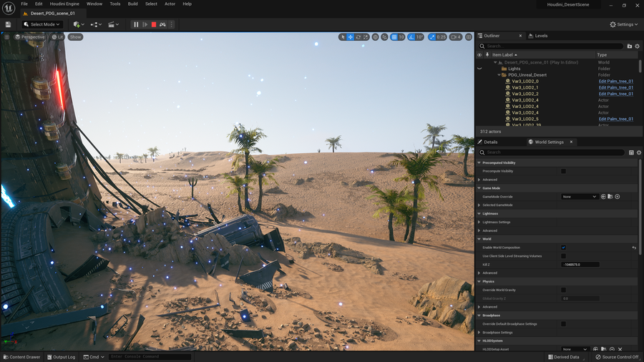The height and width of the screenshot is (362, 644).
Task: Switch to the Levels tab
Action: (540, 36)
